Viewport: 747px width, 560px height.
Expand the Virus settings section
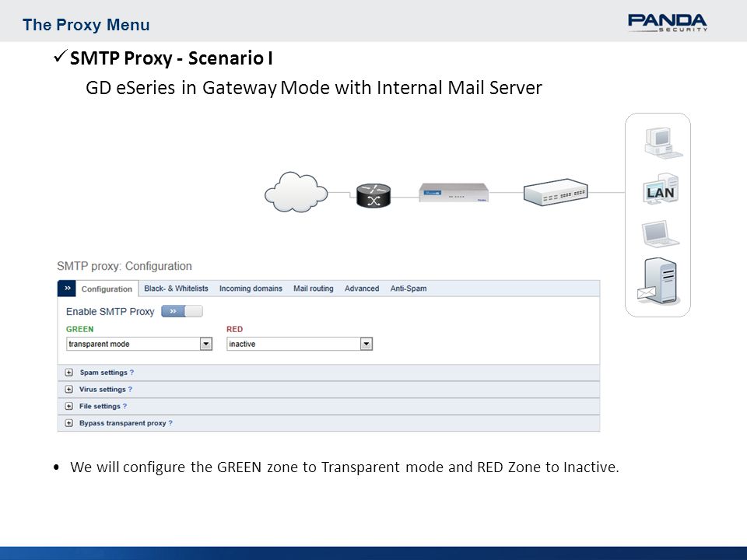coord(68,390)
